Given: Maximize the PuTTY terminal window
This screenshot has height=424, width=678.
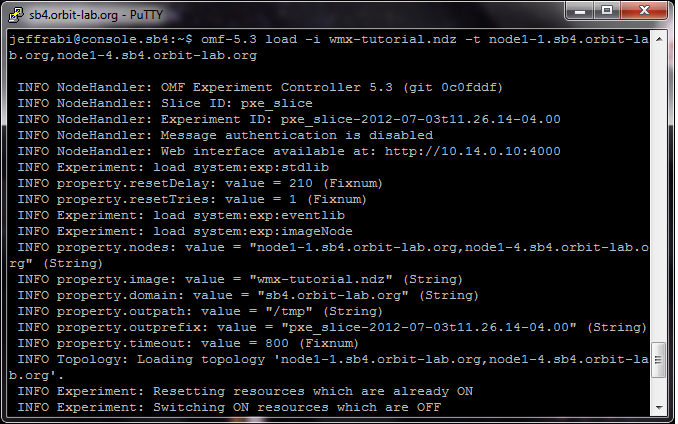Looking at the screenshot, I should tap(607, 10).
